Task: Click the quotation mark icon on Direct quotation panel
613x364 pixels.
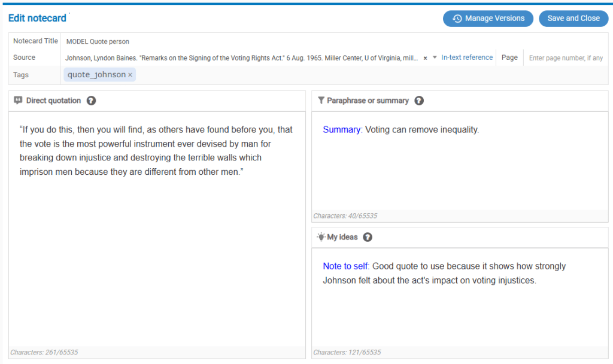Action: (18, 100)
